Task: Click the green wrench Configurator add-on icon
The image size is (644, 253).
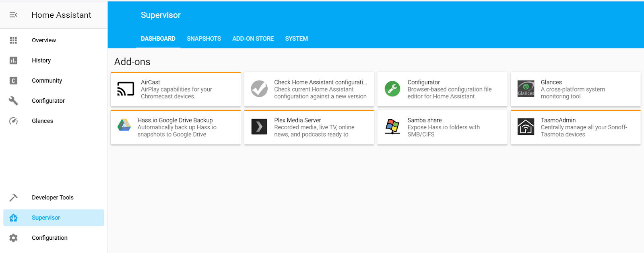Action: (392, 89)
